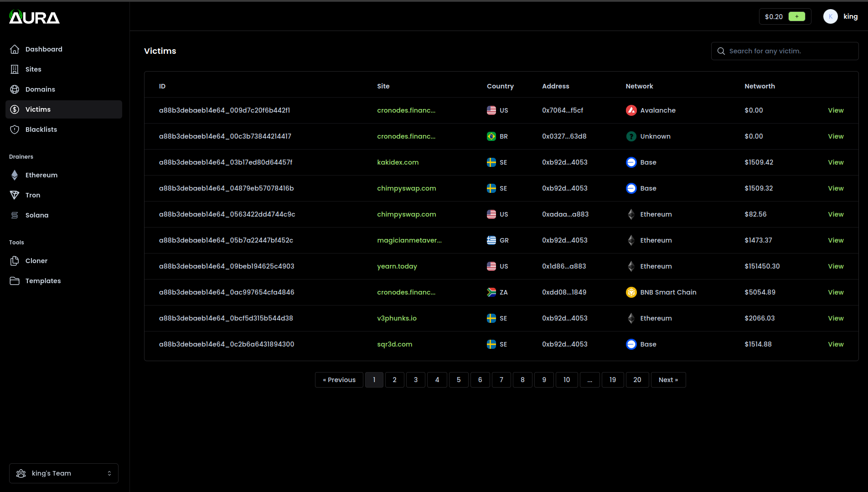Select the Ethereum diamond icon in sidebar
This screenshot has width=868, height=492.
tap(15, 175)
